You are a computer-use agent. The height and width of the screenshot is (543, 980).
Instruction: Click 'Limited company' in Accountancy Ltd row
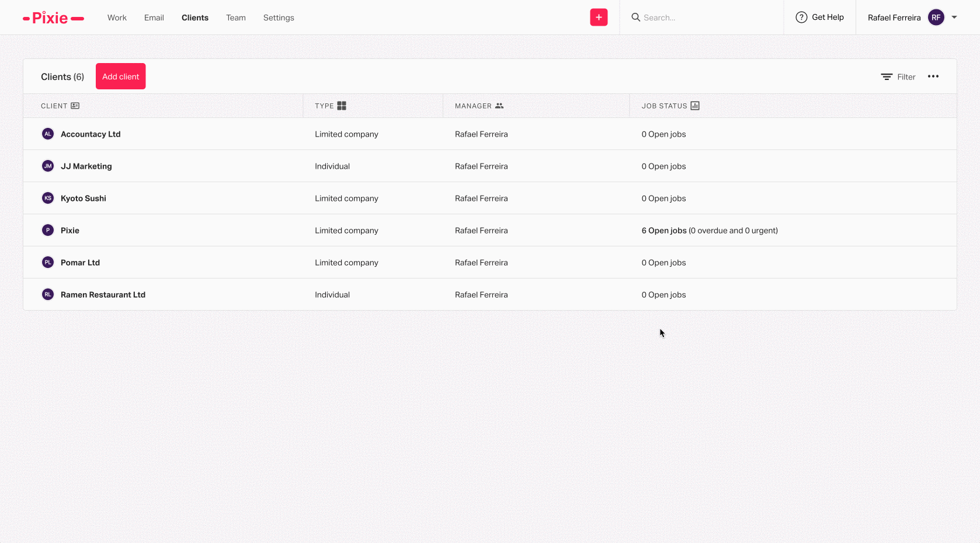(x=347, y=134)
